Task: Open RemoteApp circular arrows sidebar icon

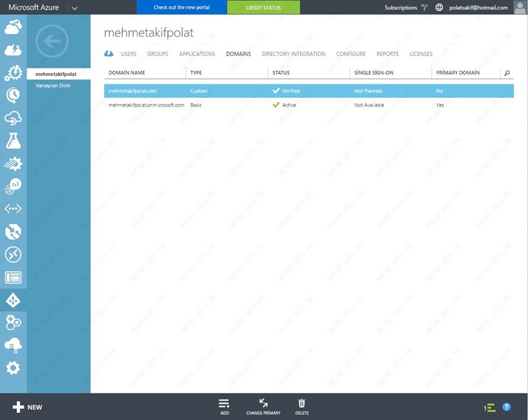Action: pyautogui.click(x=13, y=255)
